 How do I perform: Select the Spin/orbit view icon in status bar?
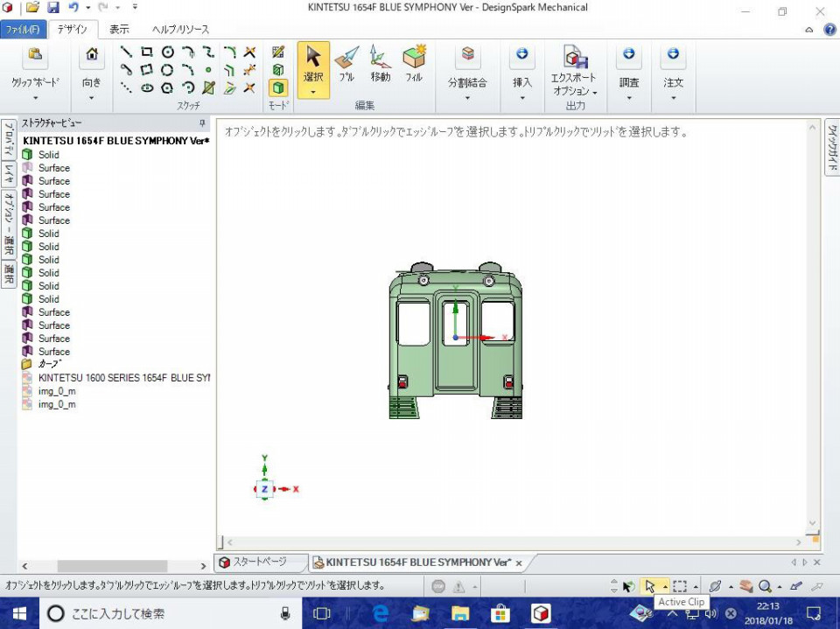point(715,586)
